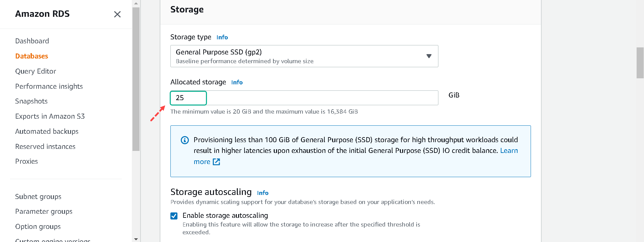This screenshot has height=242, width=644.
Task: Open Performance insights page
Action: tap(49, 86)
